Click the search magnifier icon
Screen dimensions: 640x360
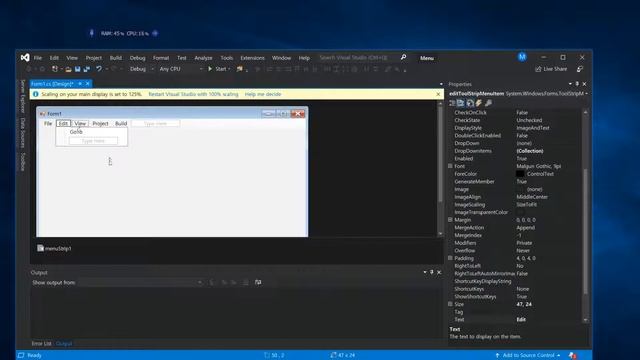[x=403, y=57]
